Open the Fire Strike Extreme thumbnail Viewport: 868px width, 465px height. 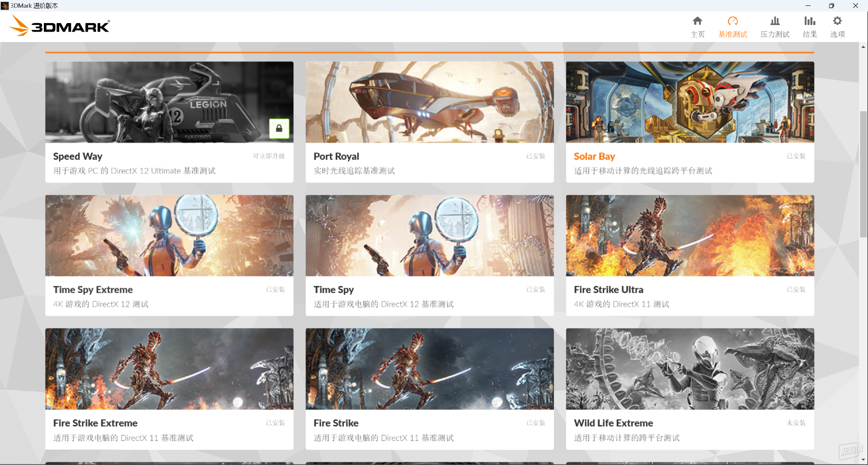[169, 369]
